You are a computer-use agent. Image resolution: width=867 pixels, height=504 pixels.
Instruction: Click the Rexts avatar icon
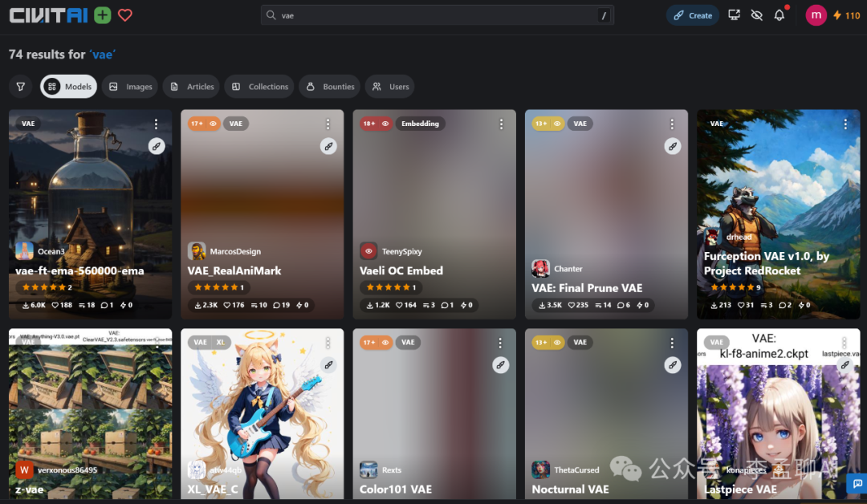(368, 469)
